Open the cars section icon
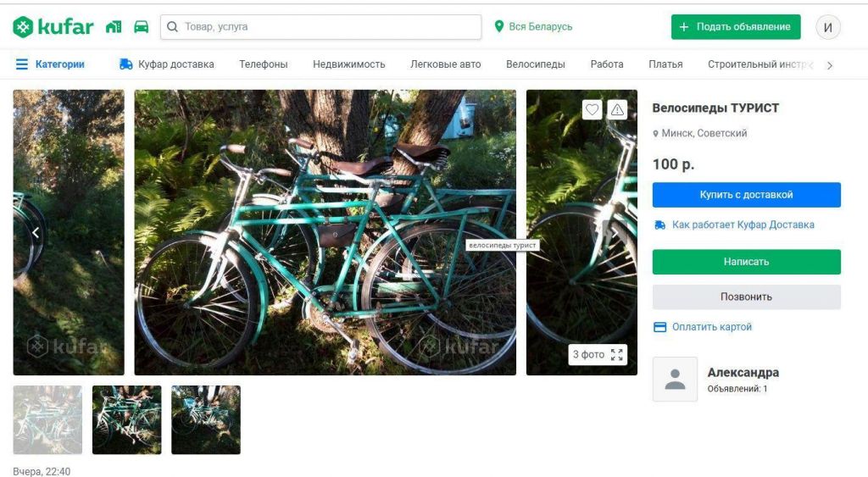Image resolution: width=868 pixels, height=477 pixels. [141, 27]
